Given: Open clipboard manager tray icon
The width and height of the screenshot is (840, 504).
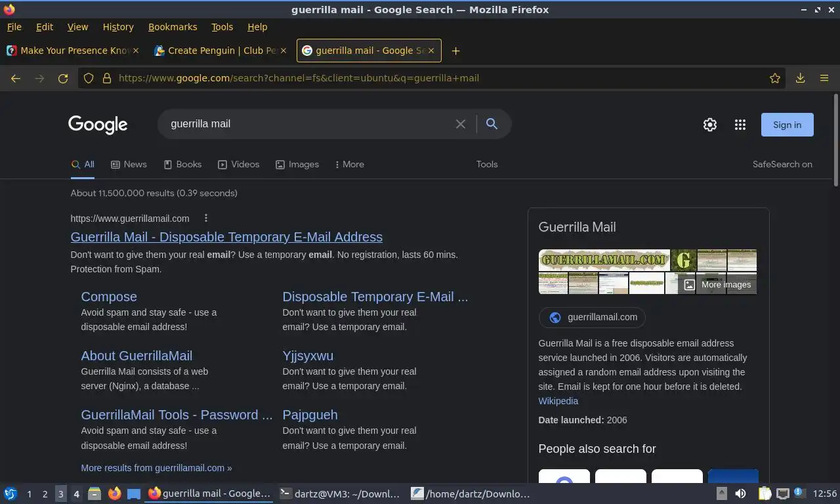Looking at the screenshot, I should tap(765, 493).
